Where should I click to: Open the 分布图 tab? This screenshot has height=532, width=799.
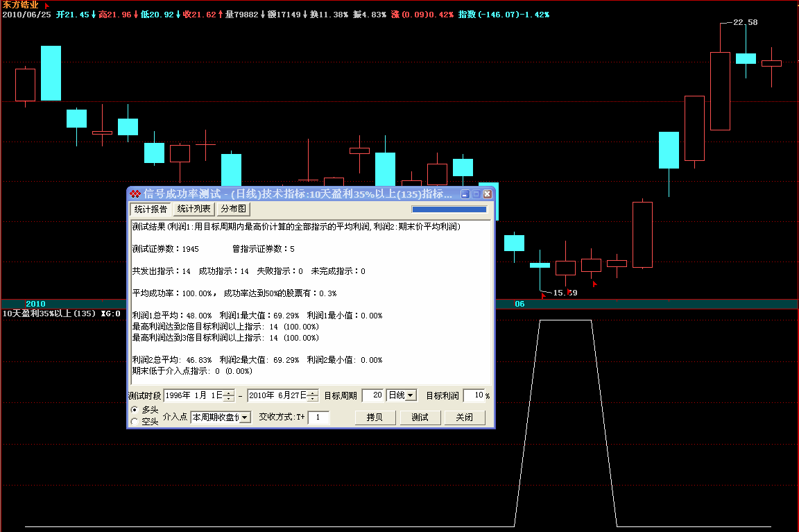[x=234, y=209]
